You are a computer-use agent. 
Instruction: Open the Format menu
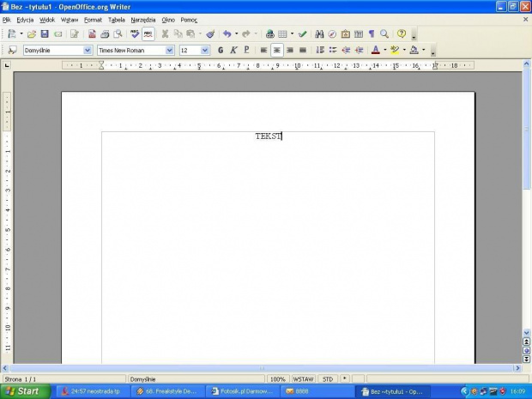pos(93,19)
